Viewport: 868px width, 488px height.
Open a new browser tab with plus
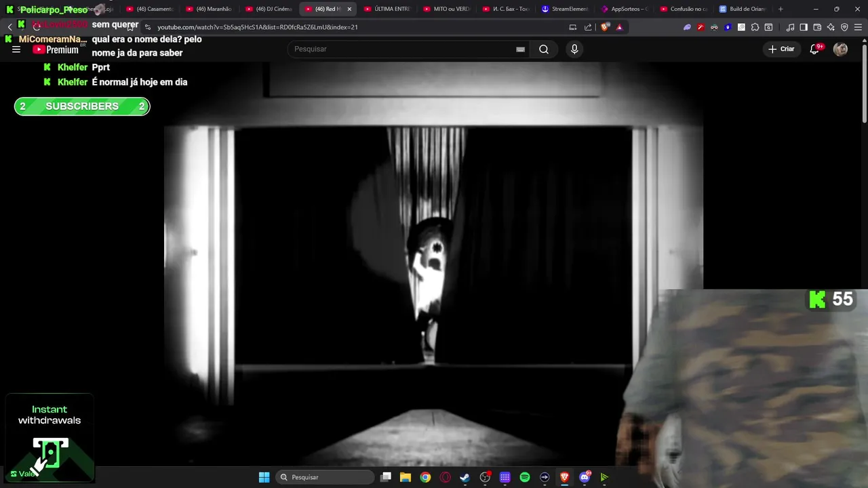pos(781,9)
